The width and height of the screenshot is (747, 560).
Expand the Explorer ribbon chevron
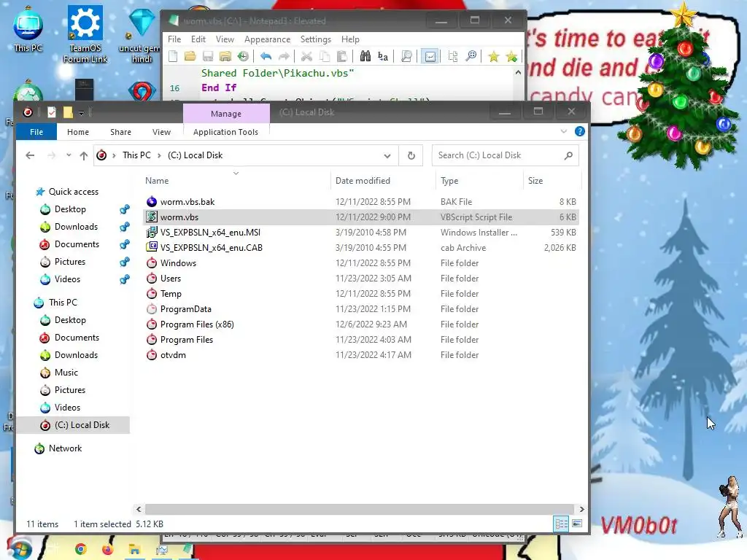coord(564,131)
